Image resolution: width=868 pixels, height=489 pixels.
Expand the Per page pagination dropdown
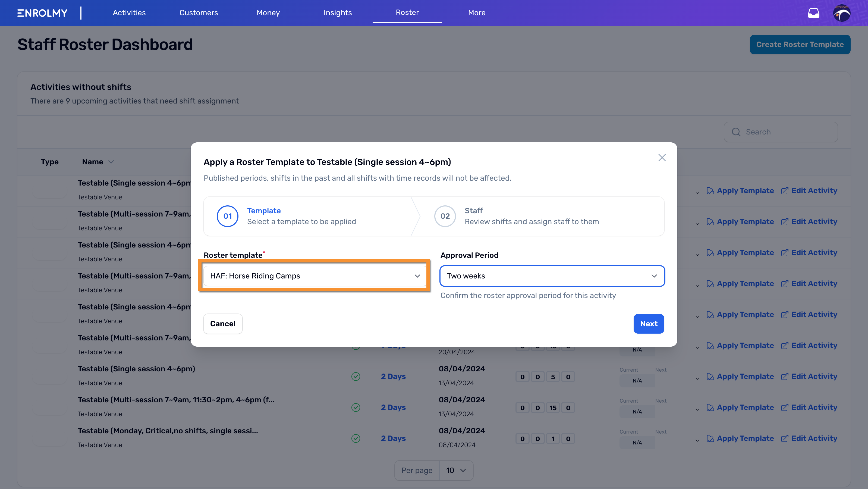point(455,471)
